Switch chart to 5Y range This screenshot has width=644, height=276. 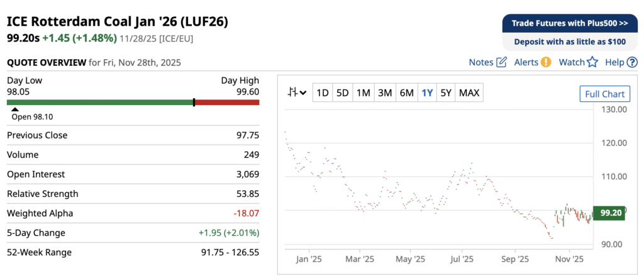446,93
